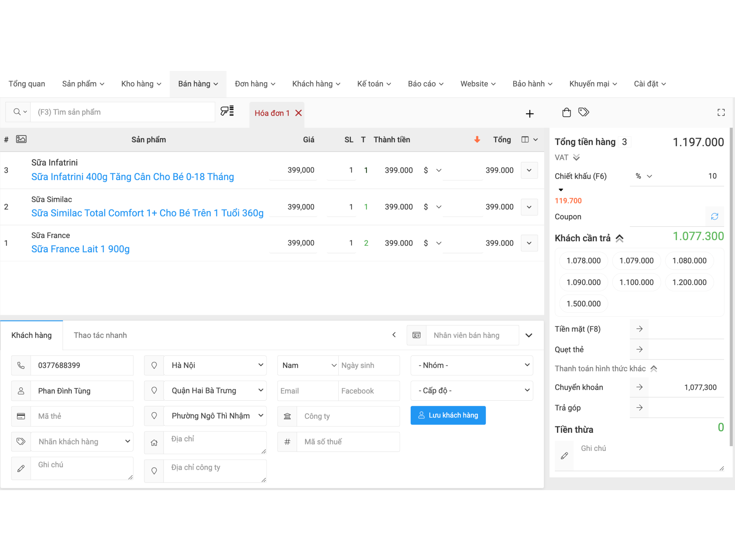Add a new invoice with plus icon
This screenshot has width=735, height=560.
pos(530,114)
